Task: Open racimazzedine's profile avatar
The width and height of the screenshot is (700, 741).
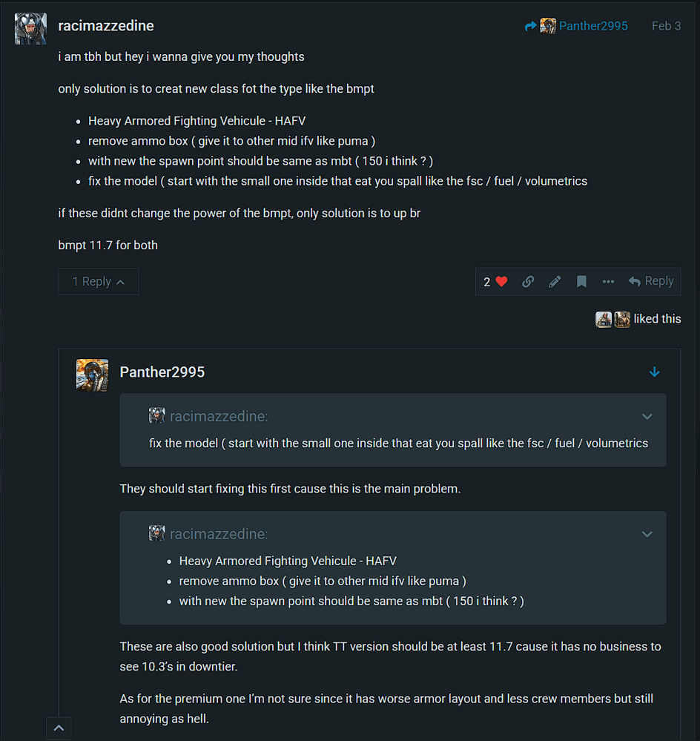Action: click(30, 29)
